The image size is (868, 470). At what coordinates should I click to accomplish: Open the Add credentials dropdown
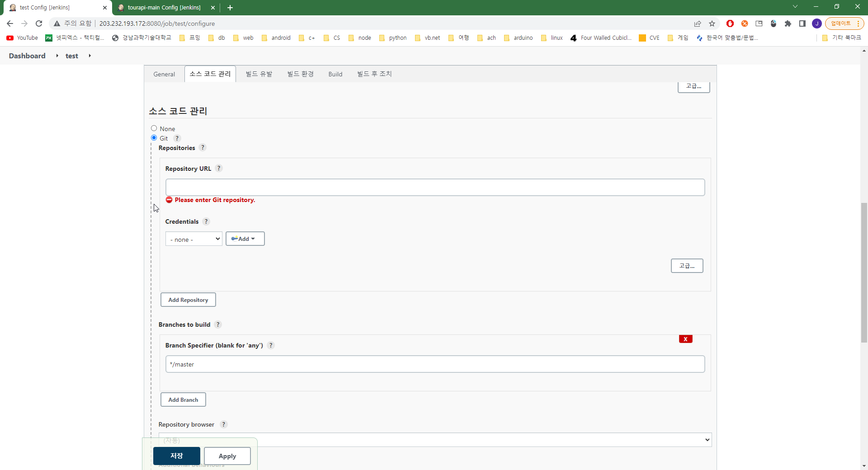point(245,239)
